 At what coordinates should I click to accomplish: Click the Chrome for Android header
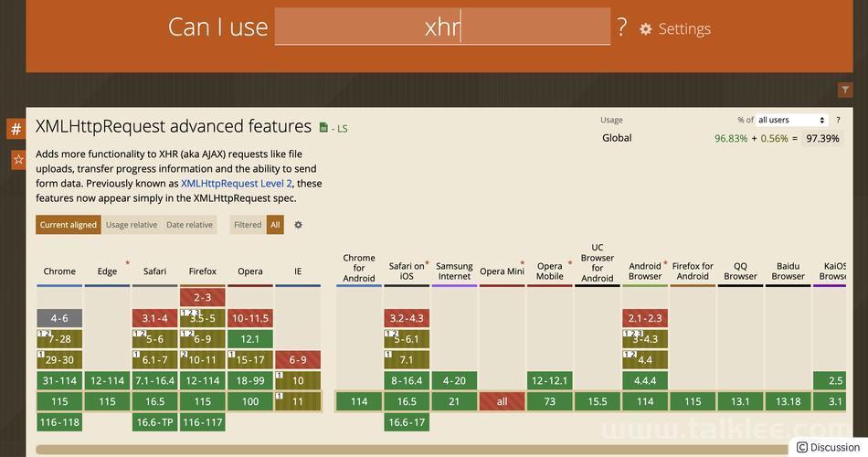click(x=359, y=268)
